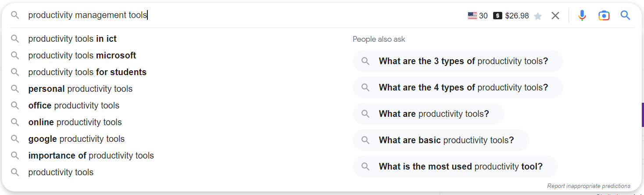Choose "productivity tools microsoft" suggestion
The height and width of the screenshot is (195, 644).
pos(82,55)
